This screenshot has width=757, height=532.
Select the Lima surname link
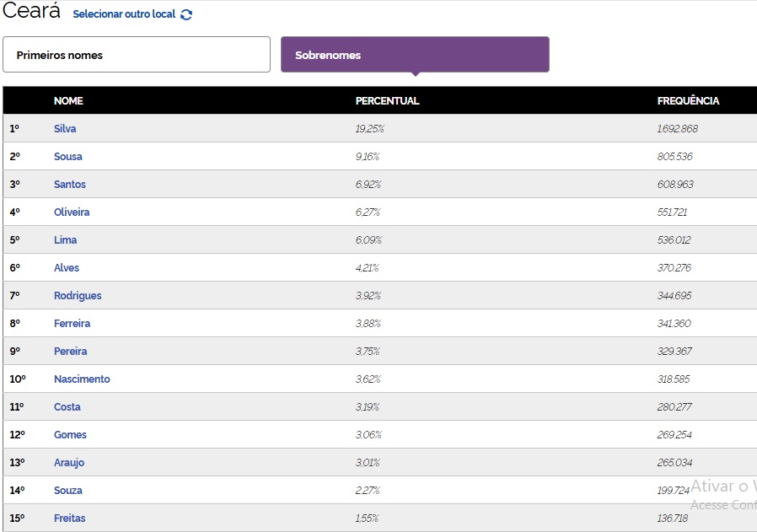(65, 240)
